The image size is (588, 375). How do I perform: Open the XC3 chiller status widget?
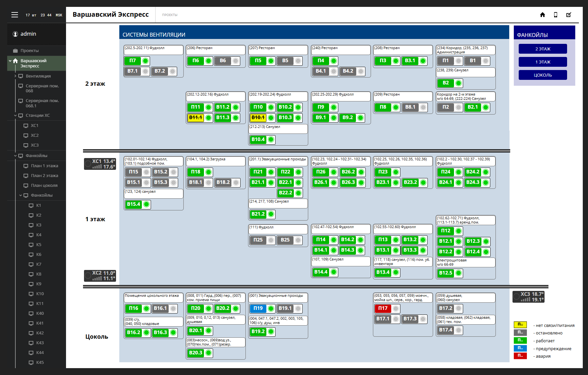click(528, 297)
